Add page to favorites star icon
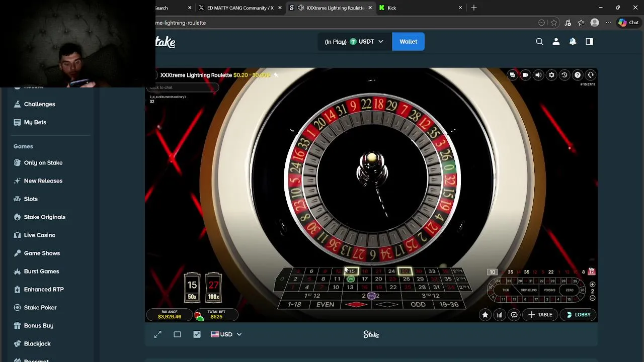 click(x=554, y=23)
